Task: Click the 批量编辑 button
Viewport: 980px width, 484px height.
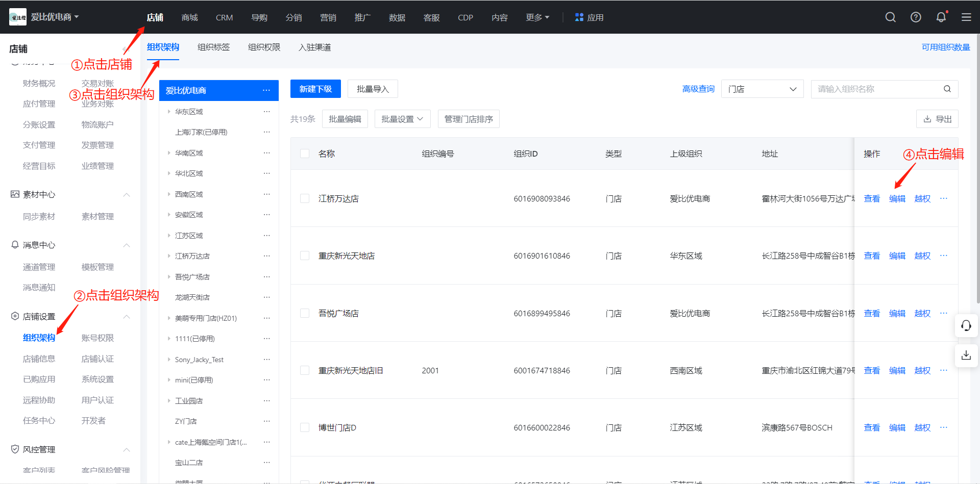Action: (345, 119)
